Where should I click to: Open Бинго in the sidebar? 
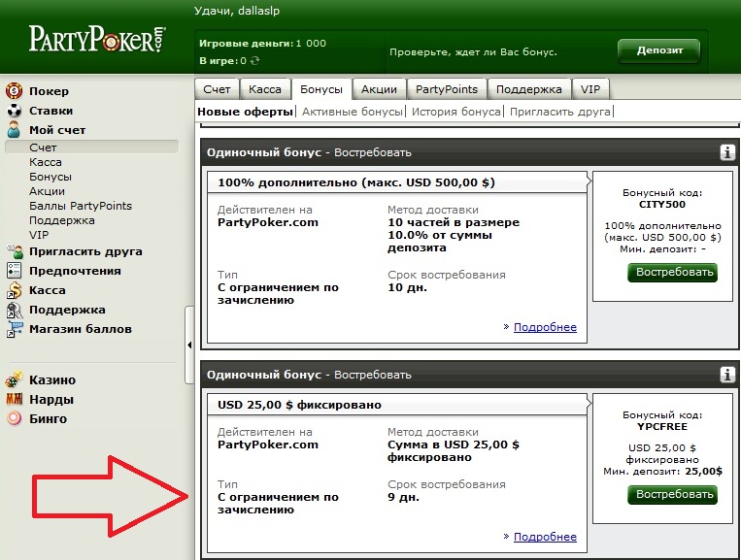pyautogui.click(x=49, y=419)
